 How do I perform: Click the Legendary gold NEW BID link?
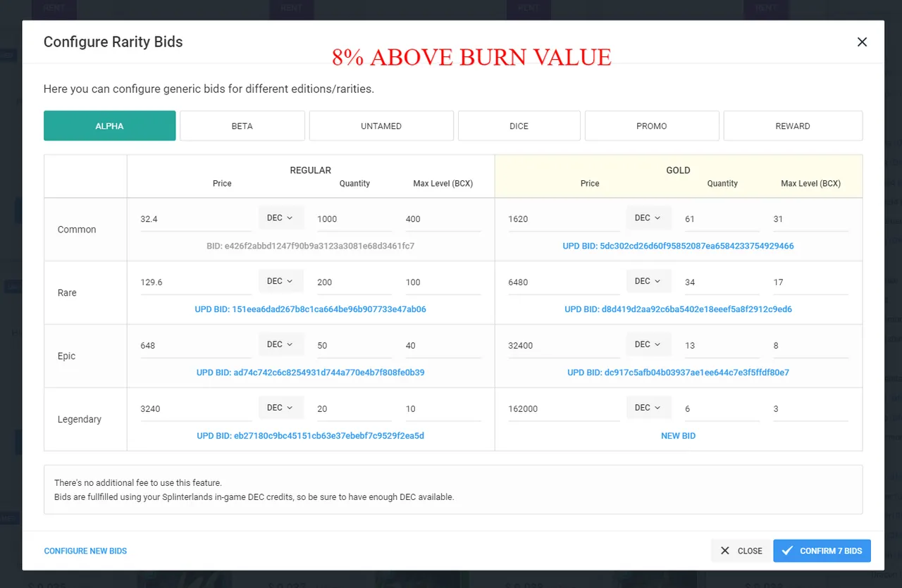click(678, 436)
